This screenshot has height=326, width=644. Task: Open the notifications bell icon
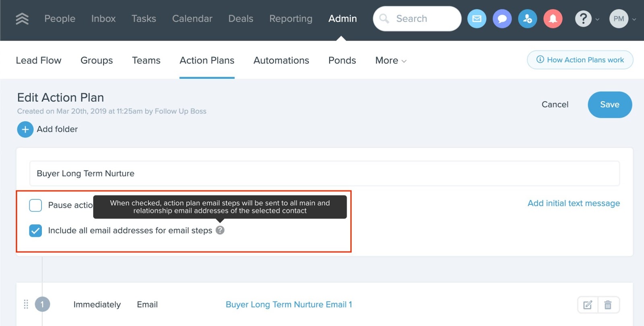553,18
